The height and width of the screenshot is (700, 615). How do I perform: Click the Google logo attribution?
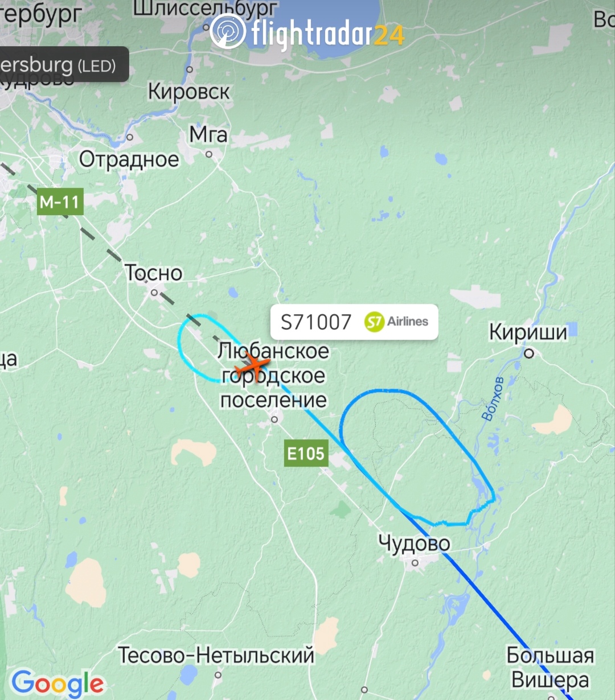pos(58,683)
